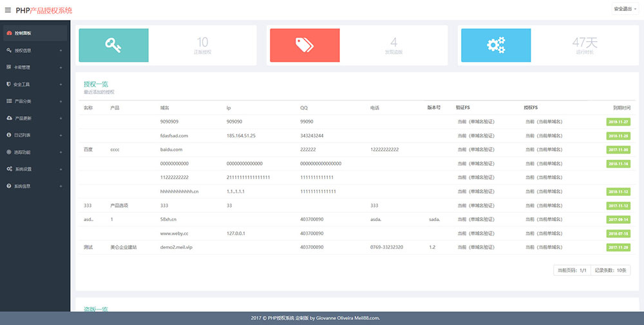Click the hhhhhhhhhhhh.cn domain cell
The width and height of the screenshot is (644, 325).
(x=180, y=192)
